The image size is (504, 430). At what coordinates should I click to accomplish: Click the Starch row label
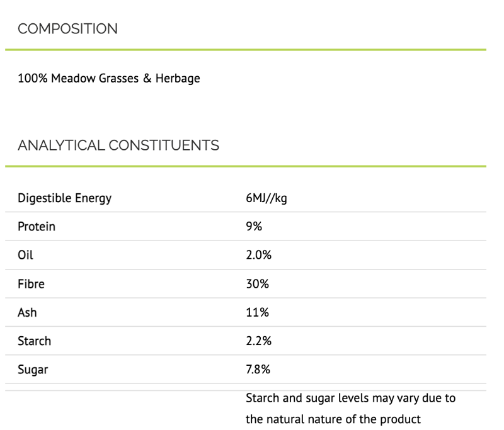click(x=34, y=341)
